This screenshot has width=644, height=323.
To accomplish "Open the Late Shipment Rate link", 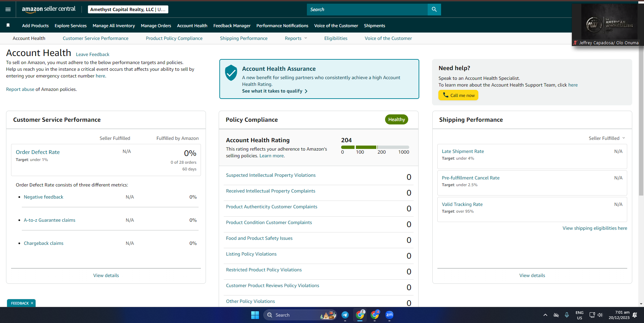I will pos(463,151).
